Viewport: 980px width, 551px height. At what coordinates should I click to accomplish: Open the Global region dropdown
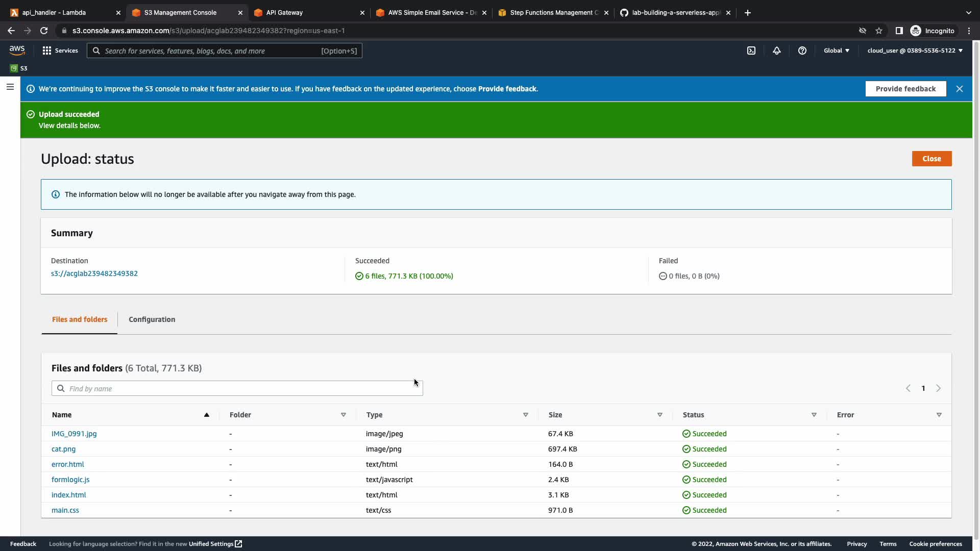[836, 51]
